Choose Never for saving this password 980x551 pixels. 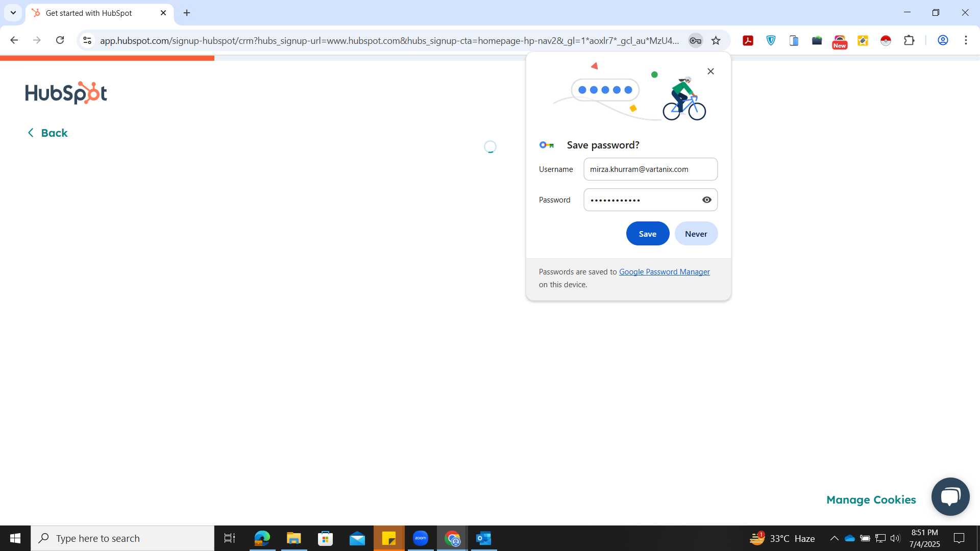coord(696,234)
